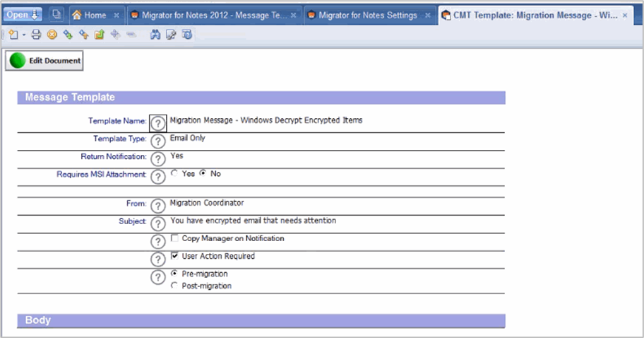The height and width of the screenshot is (338, 644).
Task: Select the Post-migration radio button
Action: pos(174,286)
